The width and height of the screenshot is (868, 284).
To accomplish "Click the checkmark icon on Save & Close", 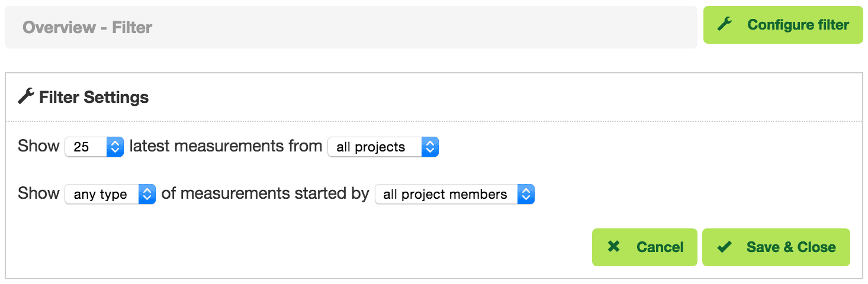I will click(x=724, y=247).
